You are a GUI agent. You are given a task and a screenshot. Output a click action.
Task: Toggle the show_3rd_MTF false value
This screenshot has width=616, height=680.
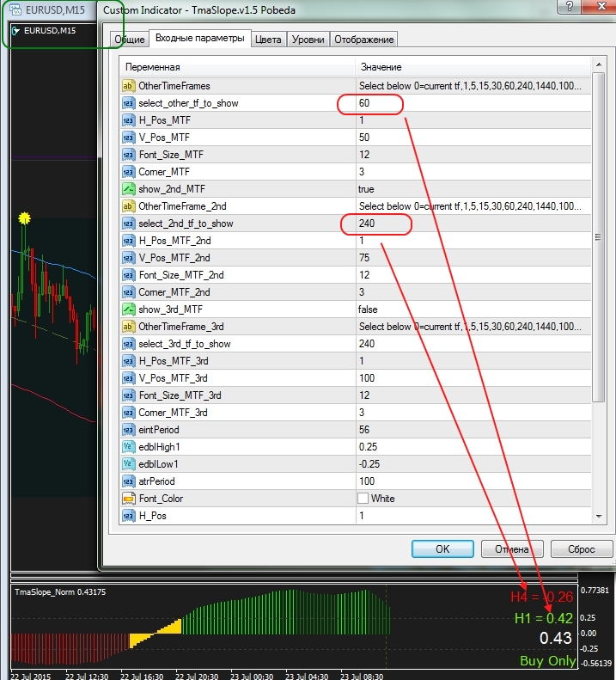(x=368, y=309)
